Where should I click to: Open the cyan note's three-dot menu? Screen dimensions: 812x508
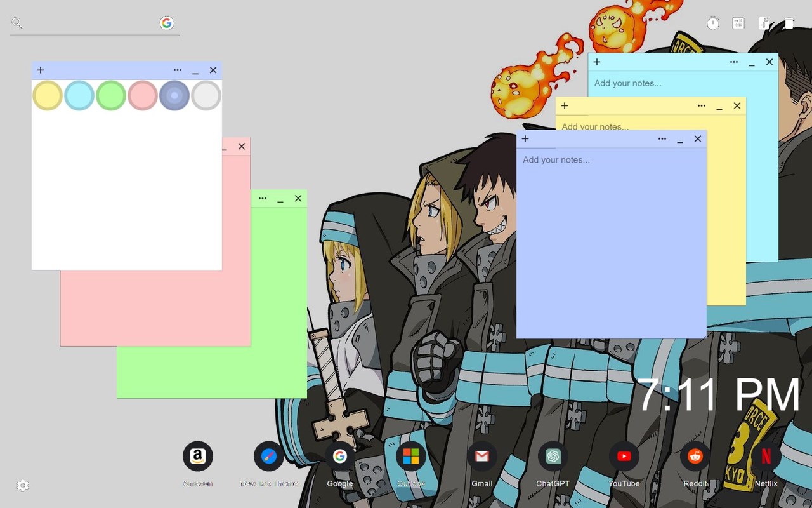pos(734,62)
